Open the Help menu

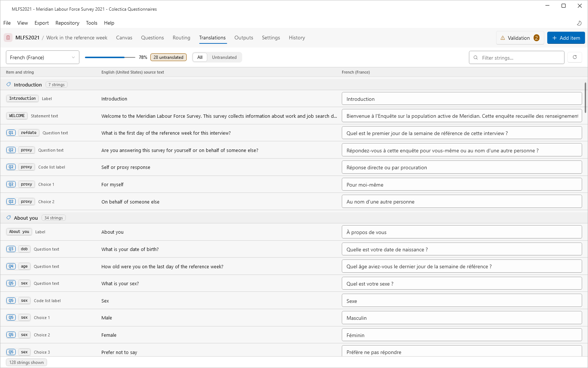tap(109, 23)
